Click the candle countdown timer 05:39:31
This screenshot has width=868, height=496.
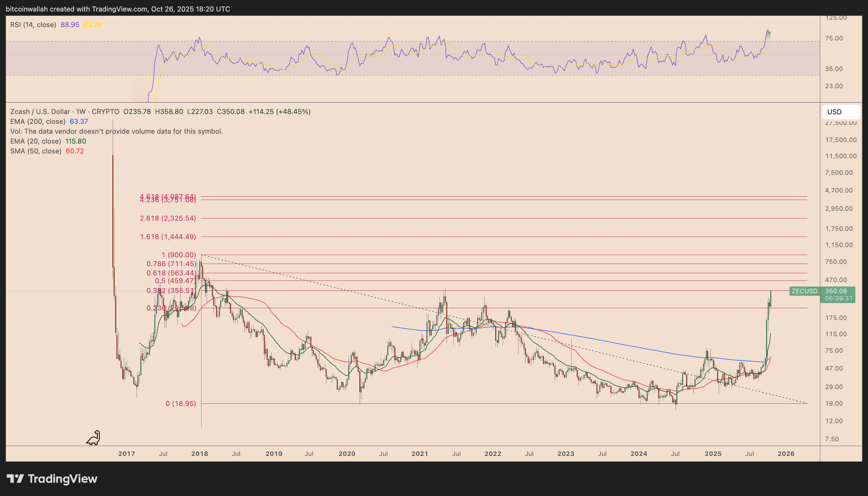pyautogui.click(x=838, y=298)
